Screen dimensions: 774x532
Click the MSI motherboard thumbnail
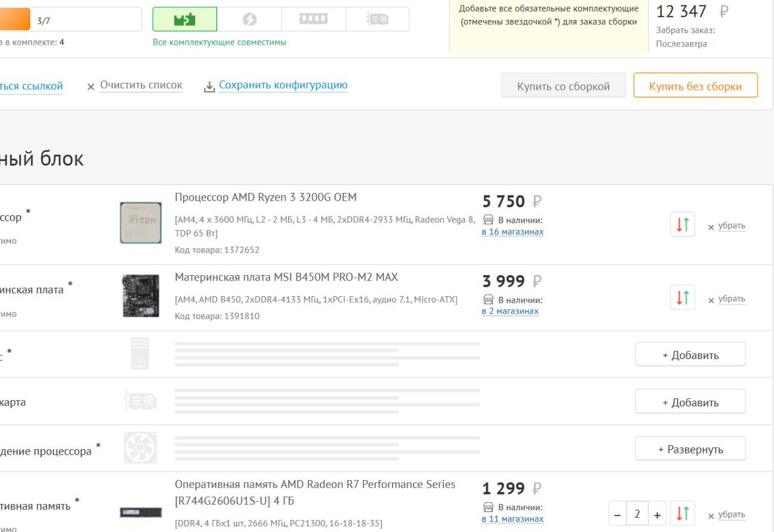[x=141, y=296]
